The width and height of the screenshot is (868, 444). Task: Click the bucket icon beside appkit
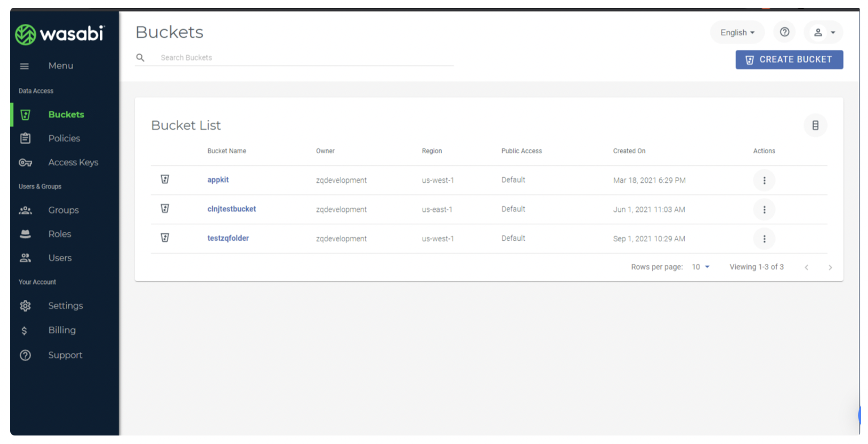coord(165,180)
